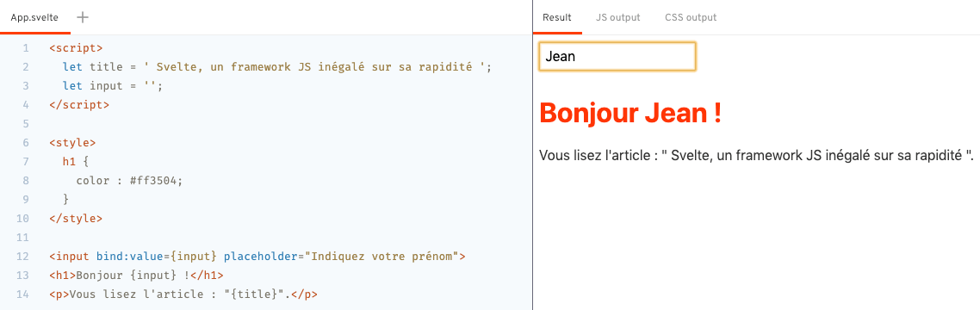Viewport: 980px width, 310px height.
Task: Click the h1 Bonjour code line
Action: 136,275
